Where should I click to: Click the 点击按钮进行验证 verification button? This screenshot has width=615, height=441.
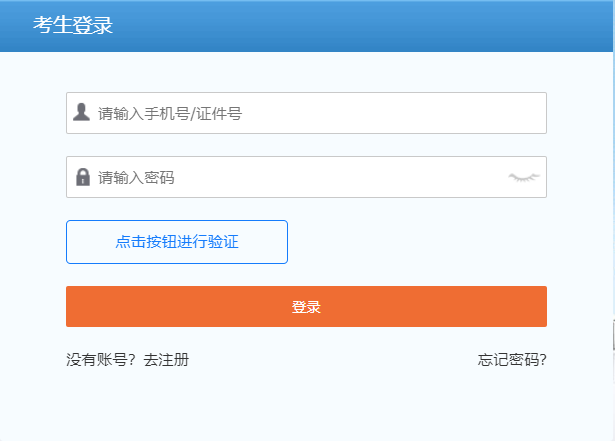(177, 242)
